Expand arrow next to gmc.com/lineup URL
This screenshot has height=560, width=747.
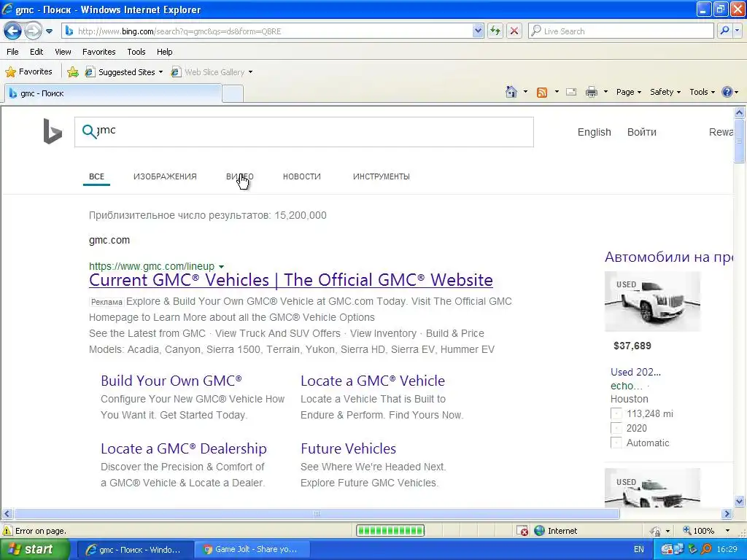222,267
